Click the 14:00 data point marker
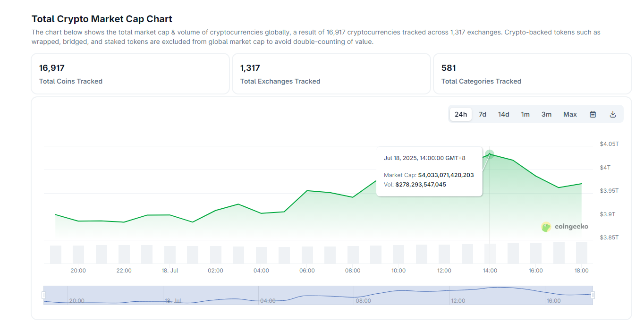644x323 pixels. tap(490, 154)
